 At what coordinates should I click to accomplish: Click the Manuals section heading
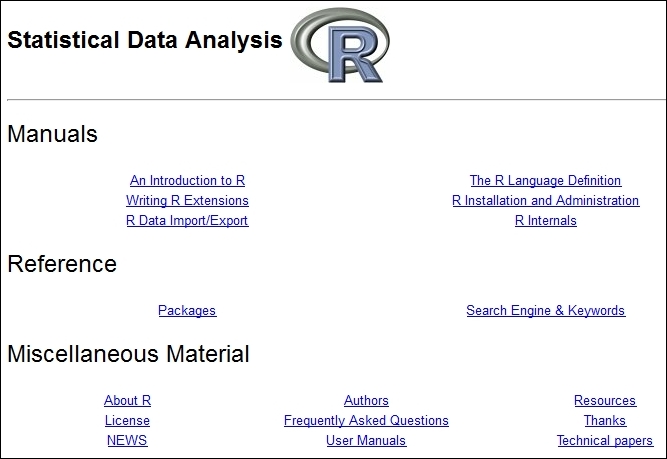(x=53, y=134)
